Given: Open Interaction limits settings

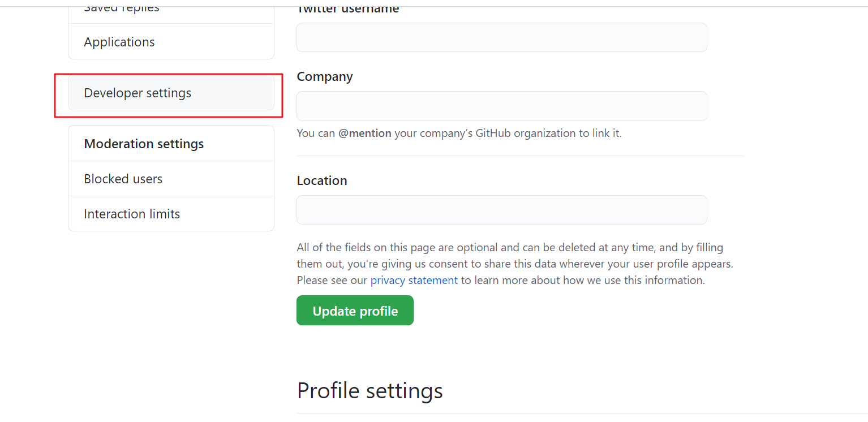Looking at the screenshot, I should (171, 214).
